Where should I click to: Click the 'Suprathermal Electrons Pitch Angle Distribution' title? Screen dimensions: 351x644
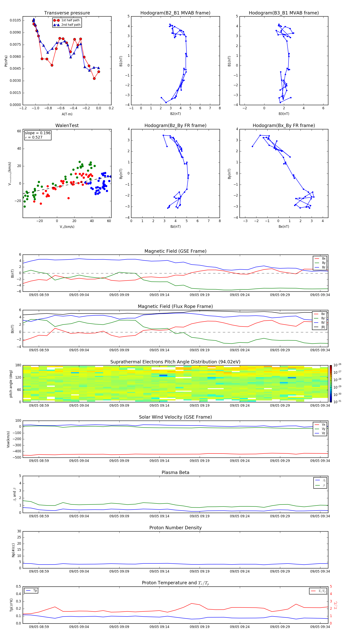coord(175,362)
